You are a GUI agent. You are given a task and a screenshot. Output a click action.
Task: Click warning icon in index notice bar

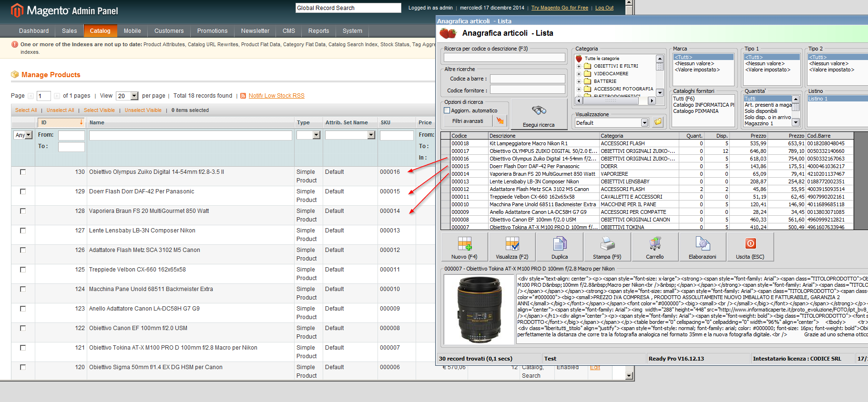[x=15, y=44]
